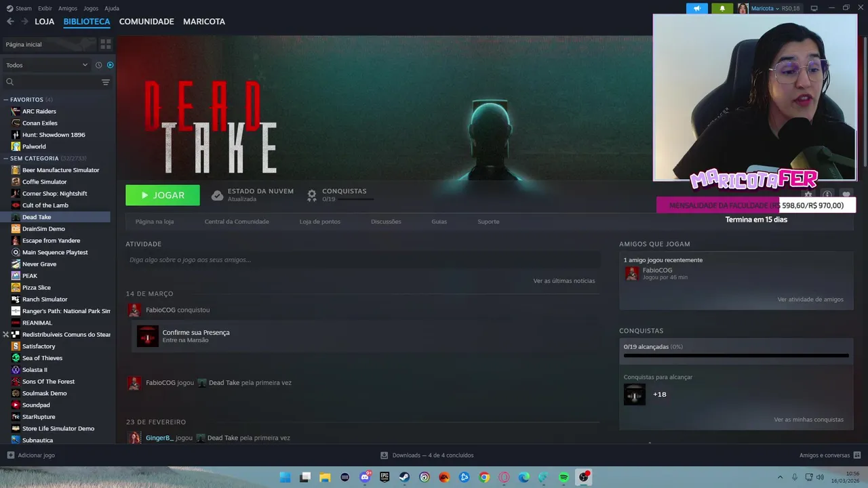Open GingerB_ profile link
The width and height of the screenshot is (868, 488).
[x=159, y=438]
